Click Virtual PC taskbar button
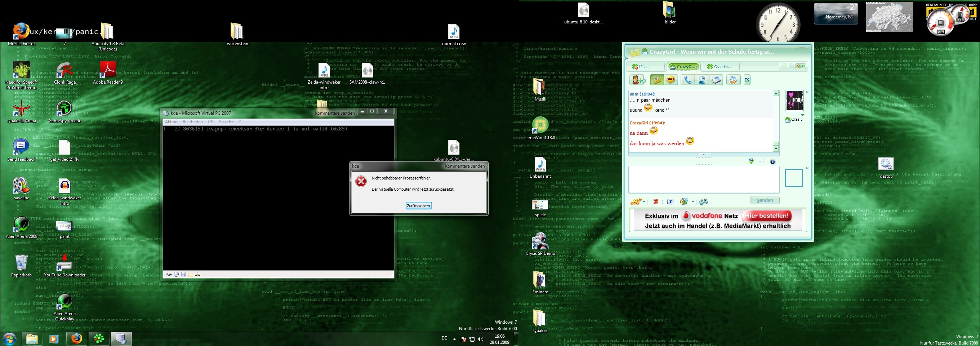 [x=121, y=339]
